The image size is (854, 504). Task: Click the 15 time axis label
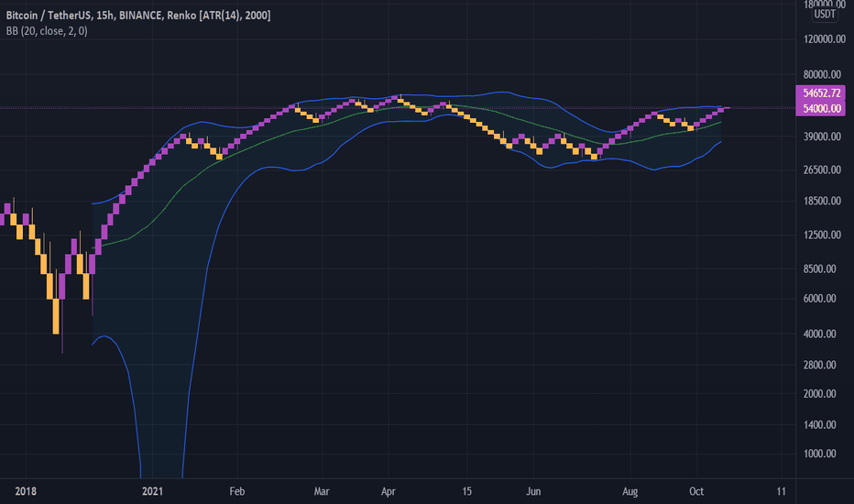click(x=466, y=491)
